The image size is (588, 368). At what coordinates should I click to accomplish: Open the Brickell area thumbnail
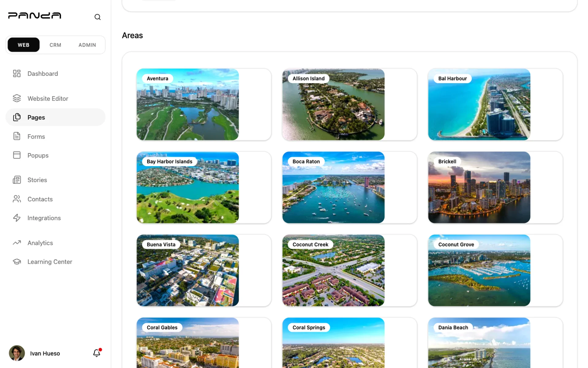click(x=479, y=187)
